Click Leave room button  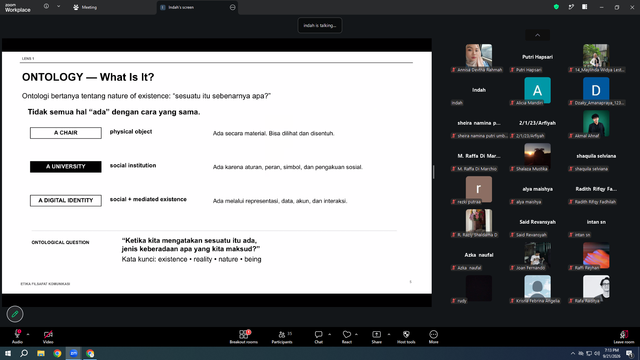tap(624, 336)
